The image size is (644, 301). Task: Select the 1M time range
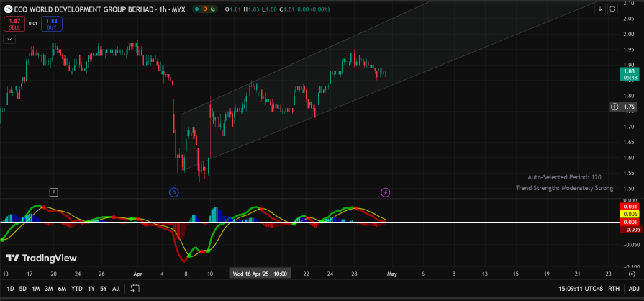click(36, 289)
